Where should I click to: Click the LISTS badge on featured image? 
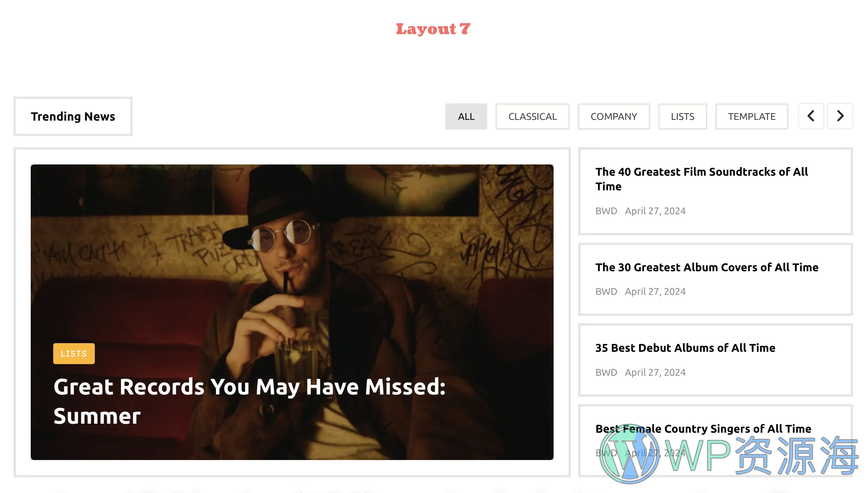pyautogui.click(x=73, y=353)
